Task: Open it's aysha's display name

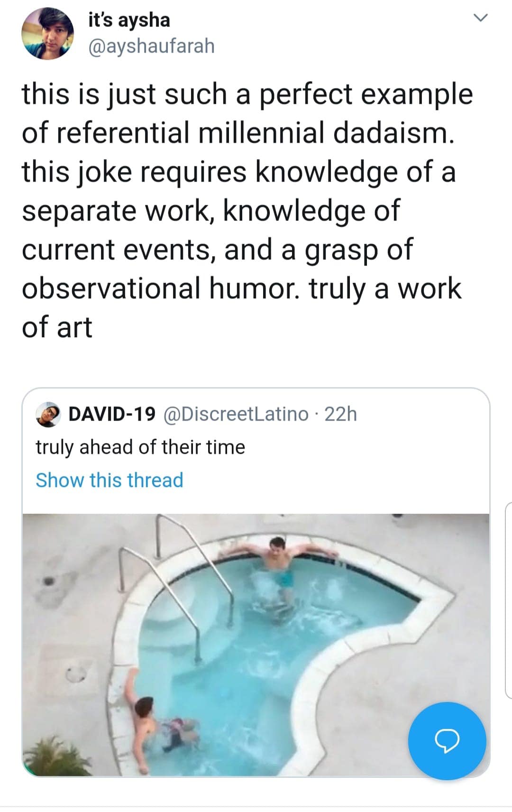Action: point(129,20)
